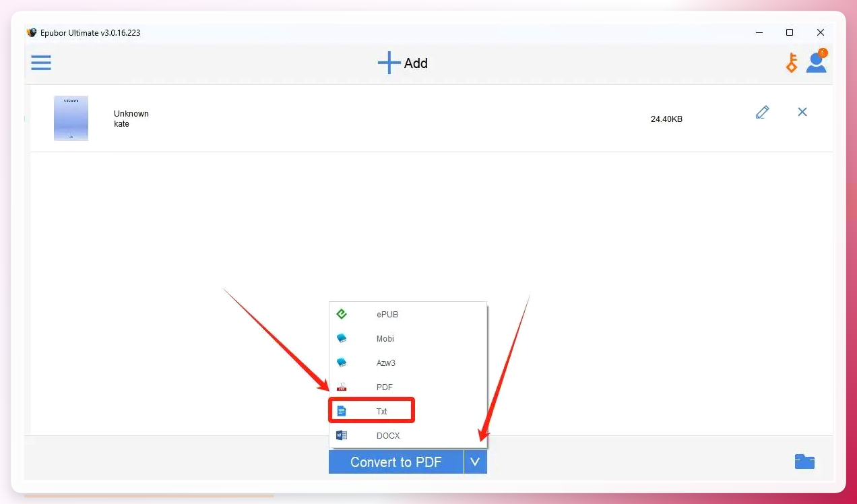
Task: Edit metadata with the pencil icon
Action: (x=763, y=112)
